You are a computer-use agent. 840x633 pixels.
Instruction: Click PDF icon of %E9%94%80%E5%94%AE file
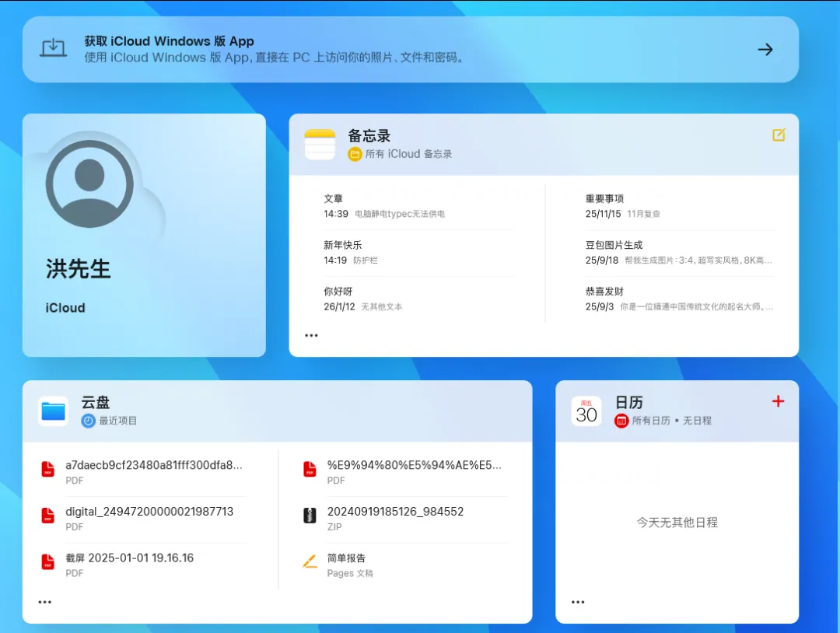(x=310, y=469)
